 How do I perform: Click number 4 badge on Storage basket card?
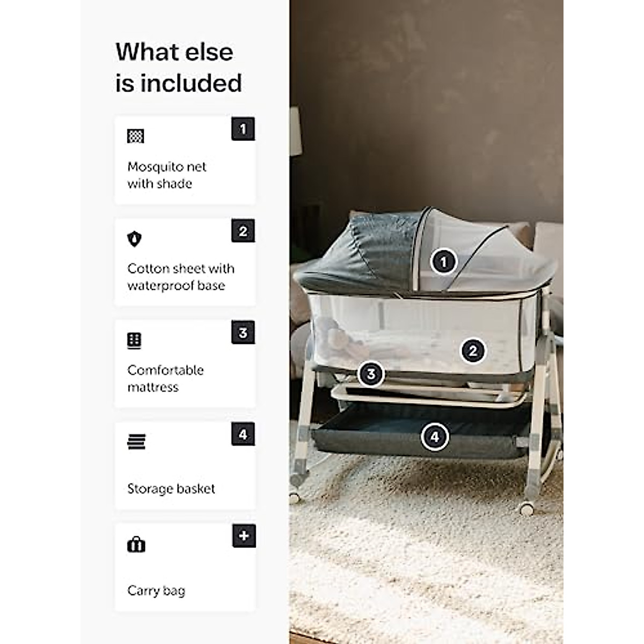pos(243,434)
